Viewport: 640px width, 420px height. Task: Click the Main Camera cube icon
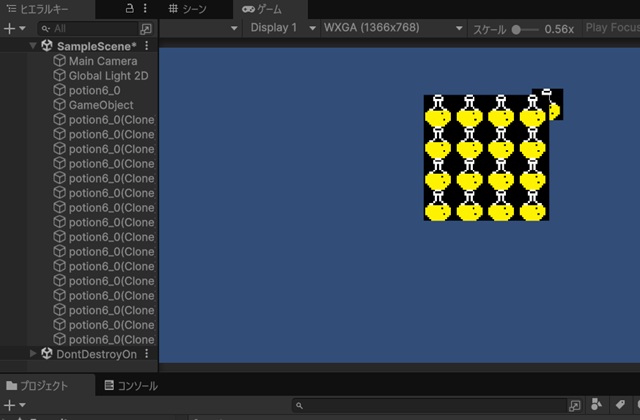point(59,61)
